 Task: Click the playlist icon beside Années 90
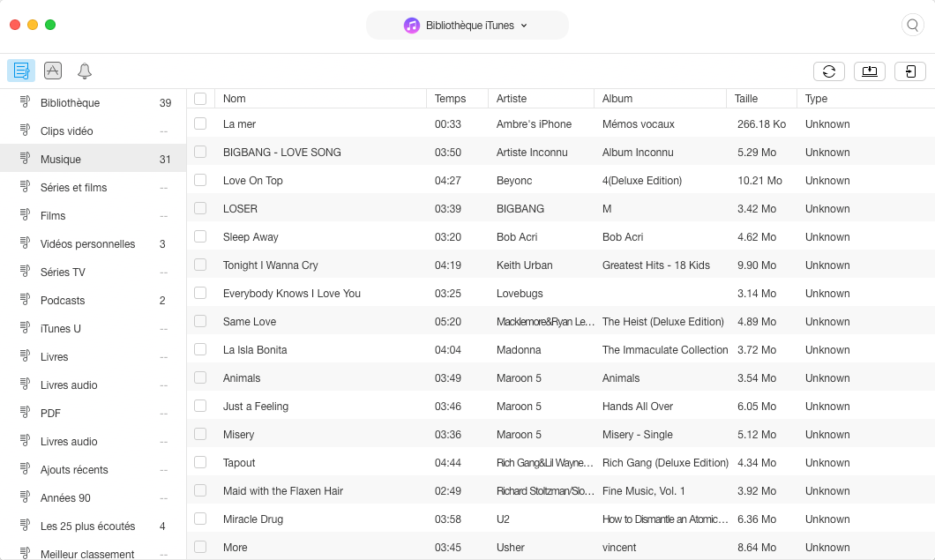coord(25,497)
